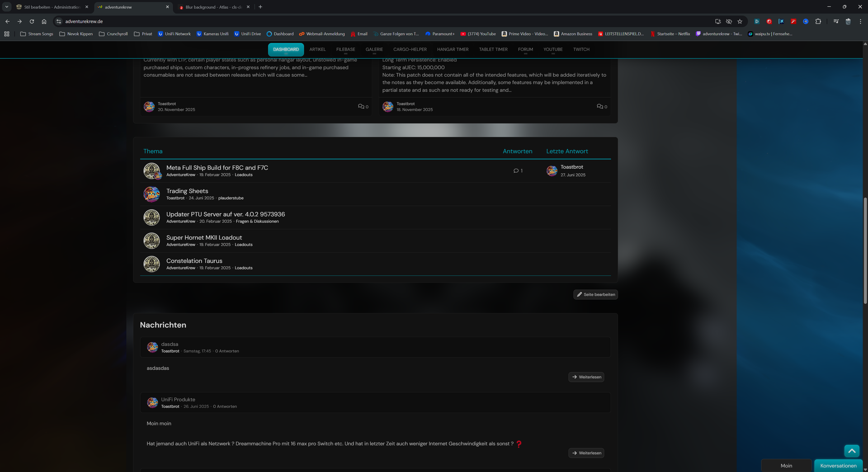Image resolution: width=868 pixels, height=472 pixels.
Task: Bookmark this page with the star icon
Action: click(x=740, y=21)
